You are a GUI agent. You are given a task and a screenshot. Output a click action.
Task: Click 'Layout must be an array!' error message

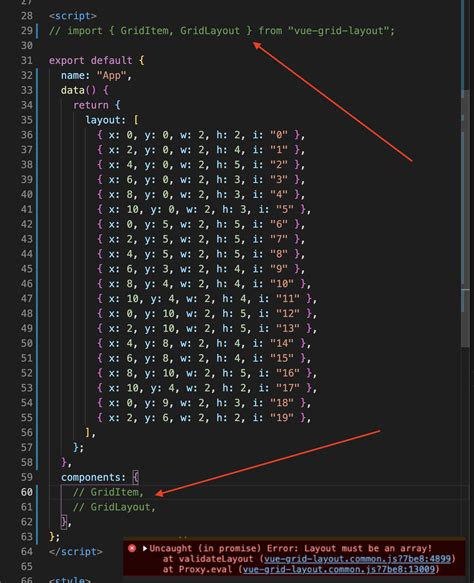368,548
